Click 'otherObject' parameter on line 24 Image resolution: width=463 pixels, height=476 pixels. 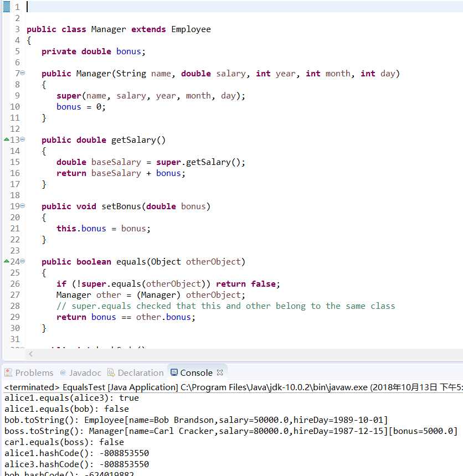(x=213, y=262)
